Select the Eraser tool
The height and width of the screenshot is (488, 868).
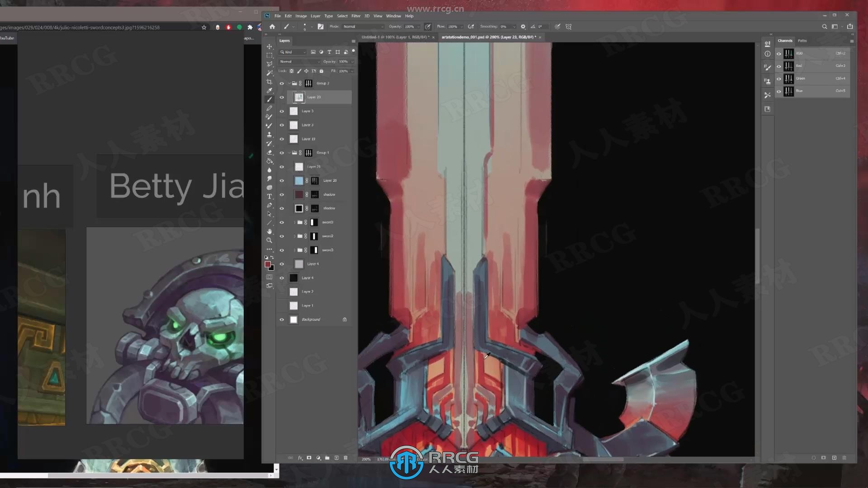click(x=269, y=152)
